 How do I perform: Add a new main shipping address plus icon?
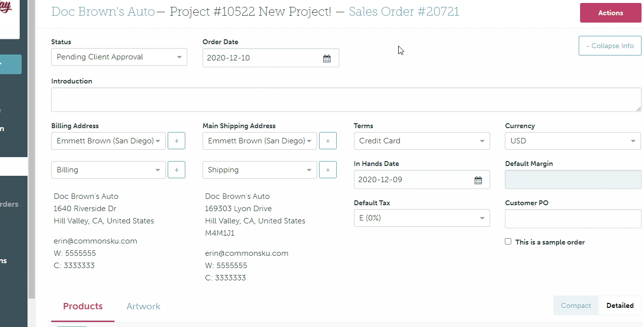(x=328, y=141)
